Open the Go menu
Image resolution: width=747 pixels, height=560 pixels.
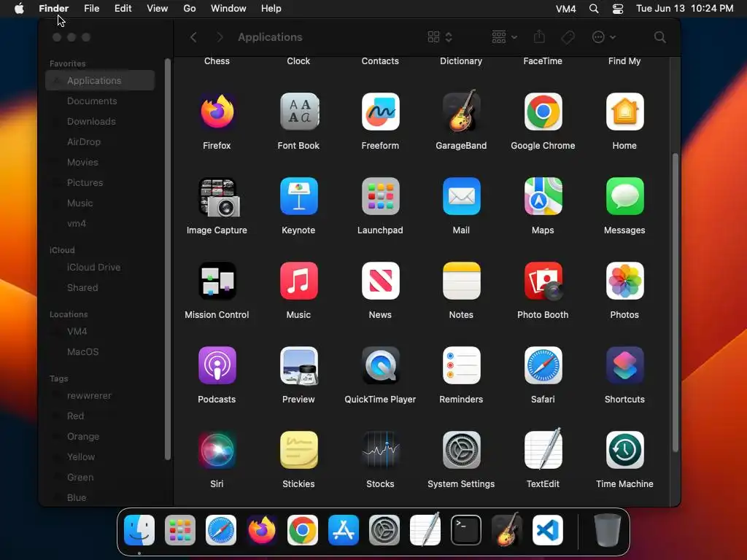pyautogui.click(x=190, y=9)
